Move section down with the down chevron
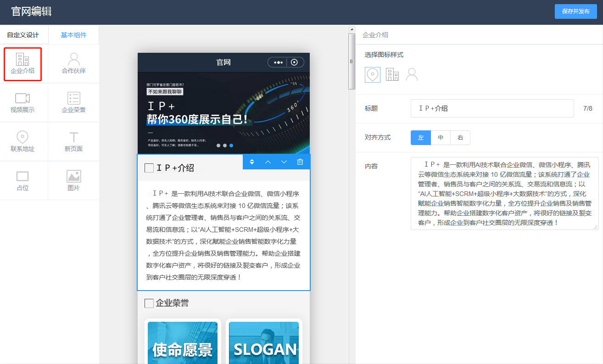Viewport: 603px width, 364px height. (284, 162)
